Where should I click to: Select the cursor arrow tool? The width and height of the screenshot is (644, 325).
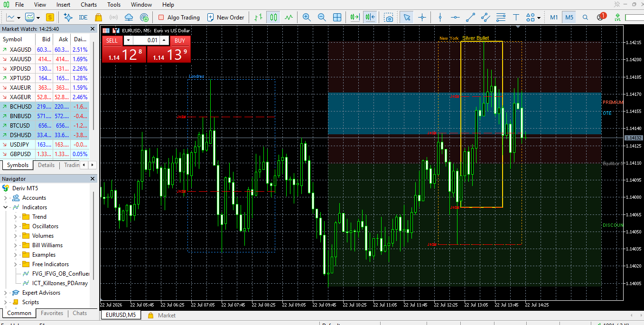pyautogui.click(x=407, y=18)
